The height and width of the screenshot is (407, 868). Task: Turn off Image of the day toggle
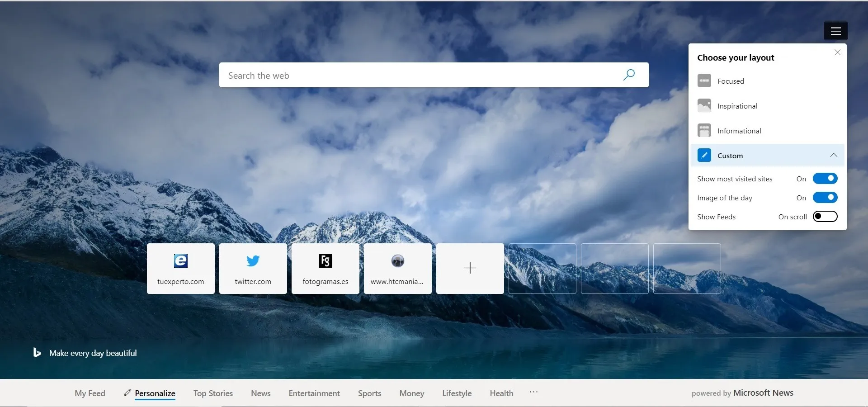click(x=825, y=198)
